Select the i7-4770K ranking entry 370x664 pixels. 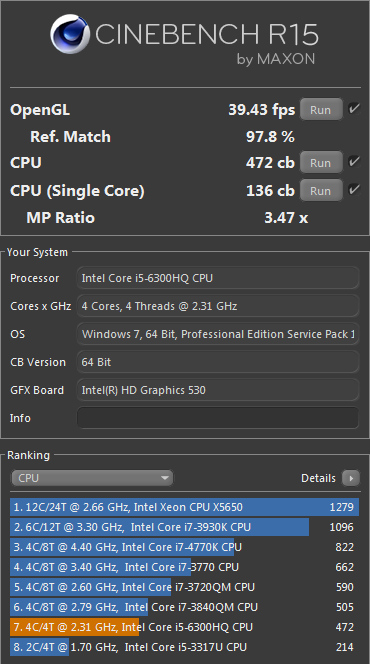185,547
